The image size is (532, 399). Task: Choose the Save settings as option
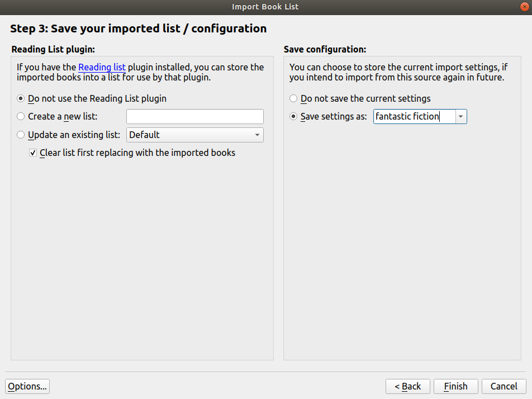(294, 116)
